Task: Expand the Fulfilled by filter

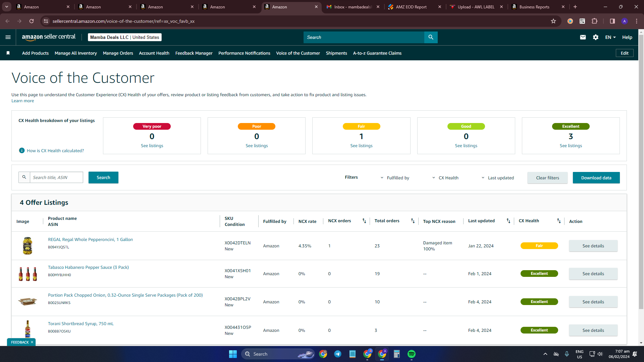Action: pos(395,178)
